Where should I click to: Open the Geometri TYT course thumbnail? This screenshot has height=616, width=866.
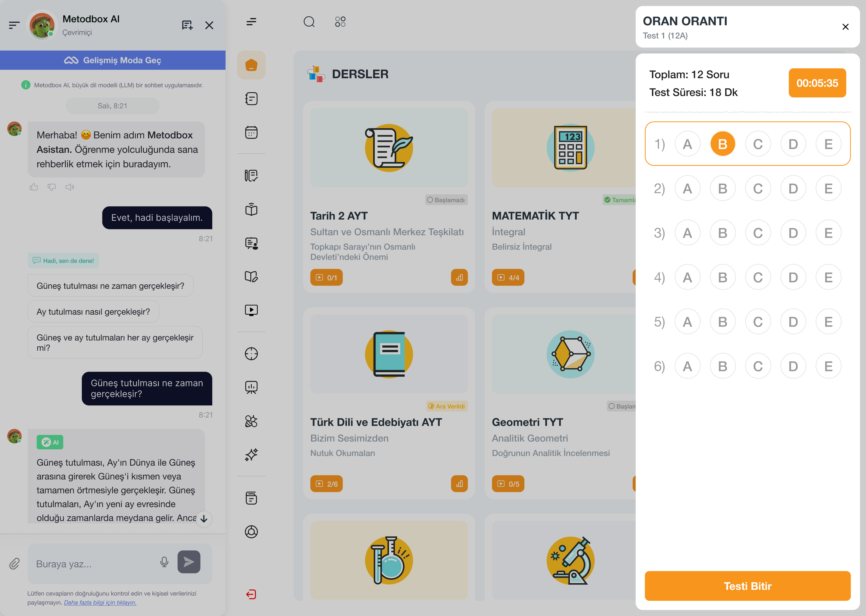click(x=564, y=354)
